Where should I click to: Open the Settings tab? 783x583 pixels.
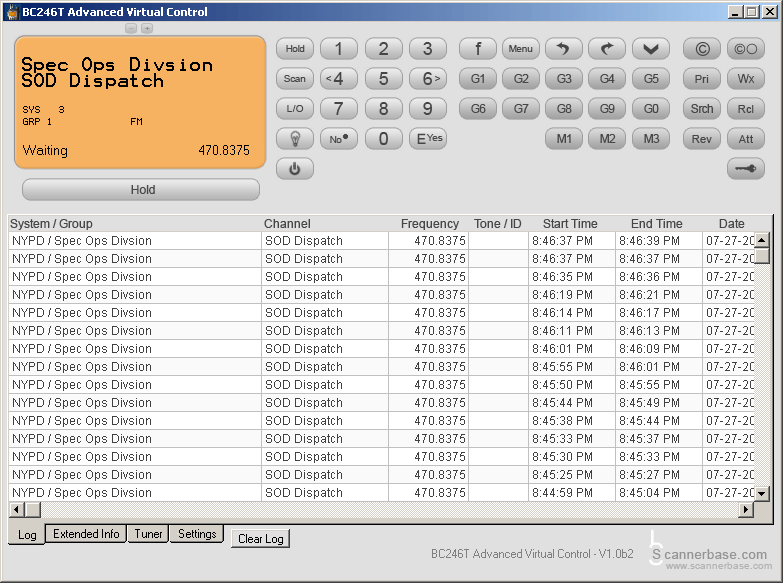click(197, 534)
